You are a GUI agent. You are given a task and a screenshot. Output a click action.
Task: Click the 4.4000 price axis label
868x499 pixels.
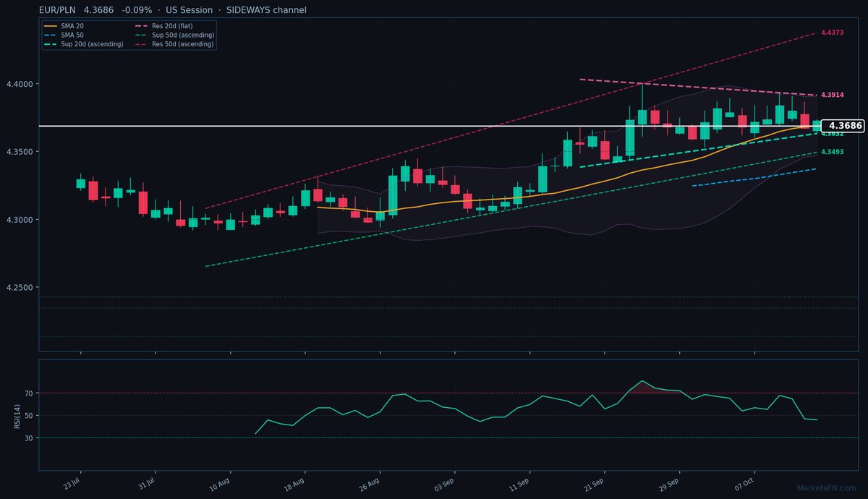coord(19,84)
